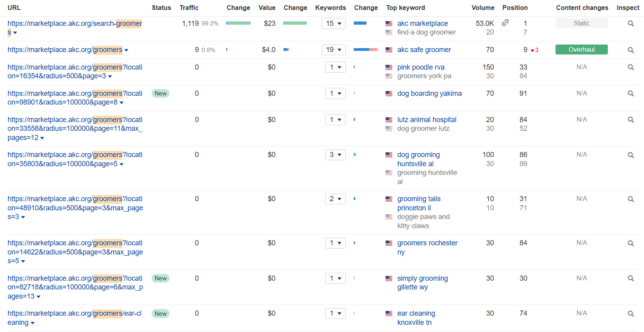Viewport: 644px width, 332px height.
Task: Click the US flag beside lutz animal hospital
Action: click(389, 120)
